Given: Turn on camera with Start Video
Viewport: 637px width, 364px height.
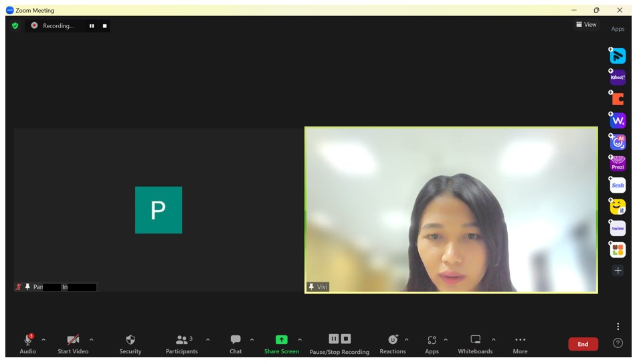Looking at the screenshot, I should click(x=73, y=344).
